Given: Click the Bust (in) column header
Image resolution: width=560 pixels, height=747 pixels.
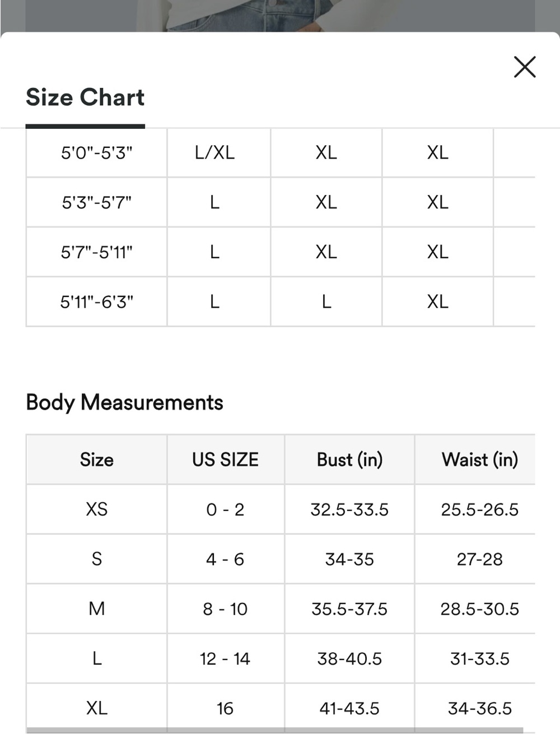Looking at the screenshot, I should click(x=349, y=460).
